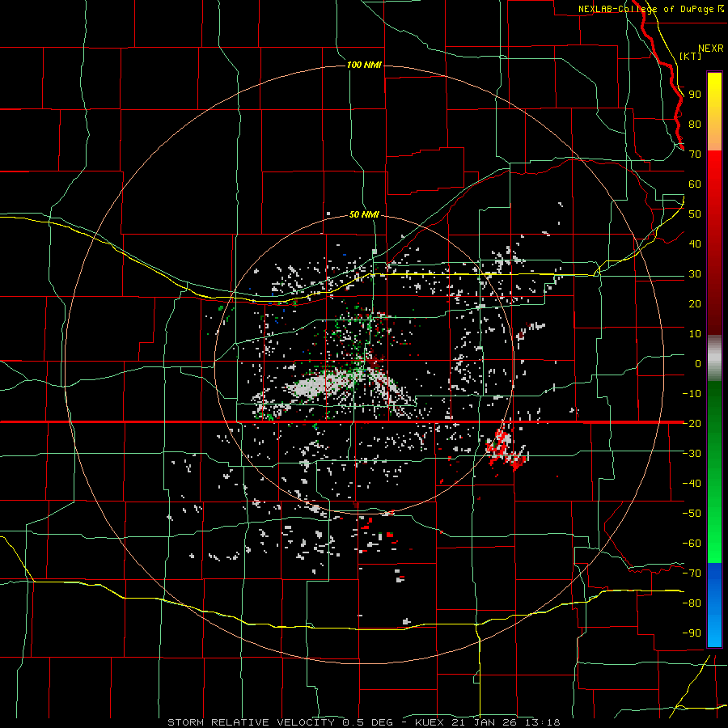728x728 pixels.
Task: Select the NEXR text near the color scale
Action: (x=710, y=49)
